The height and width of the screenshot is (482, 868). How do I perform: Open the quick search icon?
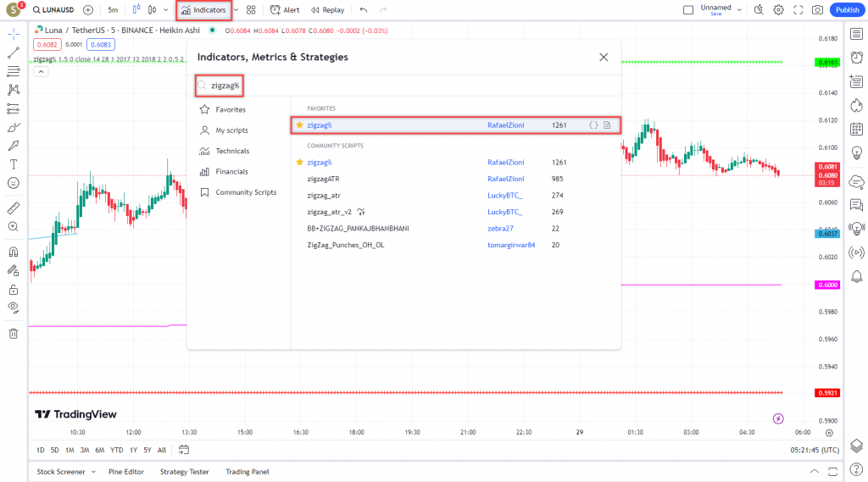pos(759,10)
